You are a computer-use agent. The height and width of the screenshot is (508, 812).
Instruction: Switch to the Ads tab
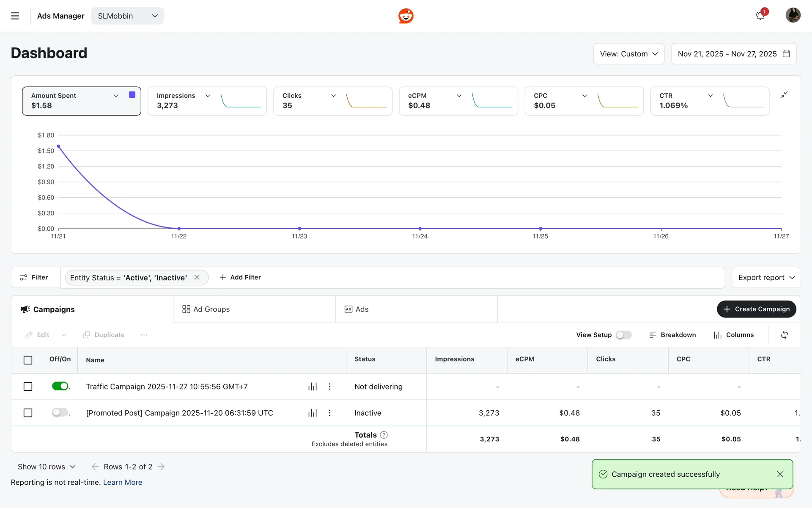tap(357, 309)
